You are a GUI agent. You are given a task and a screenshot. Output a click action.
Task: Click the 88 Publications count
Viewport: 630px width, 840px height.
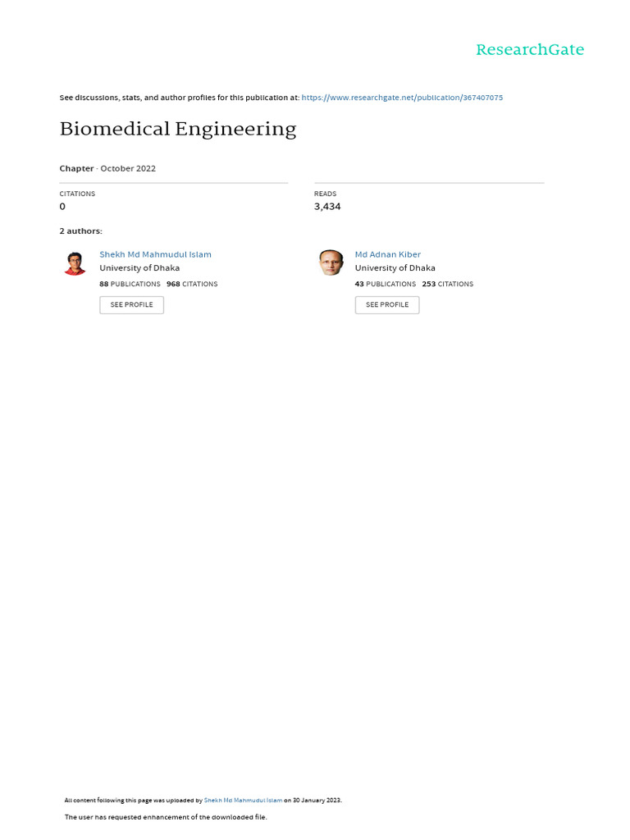[130, 284]
